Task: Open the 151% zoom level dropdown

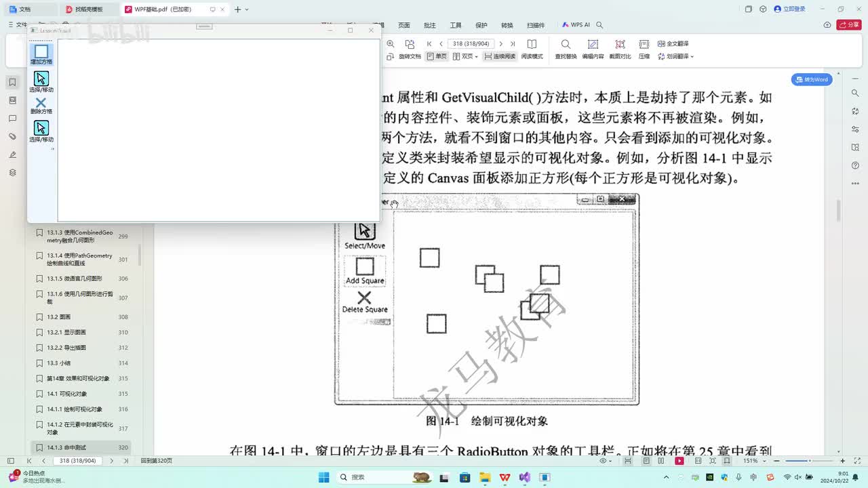Action: [x=753, y=461]
